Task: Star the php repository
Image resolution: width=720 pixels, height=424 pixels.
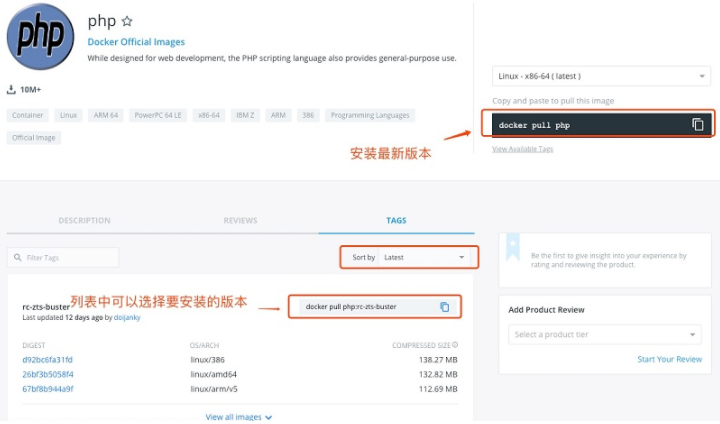Action: point(127,21)
